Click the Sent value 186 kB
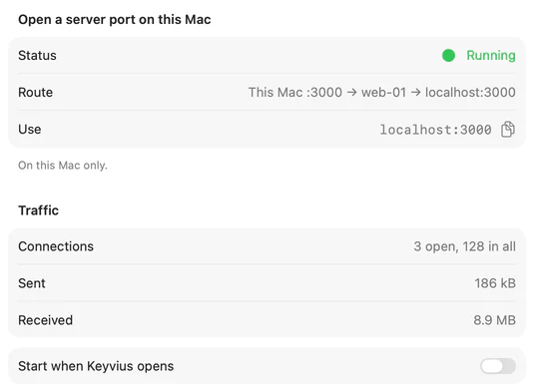The width and height of the screenshot is (535, 392). tap(495, 283)
